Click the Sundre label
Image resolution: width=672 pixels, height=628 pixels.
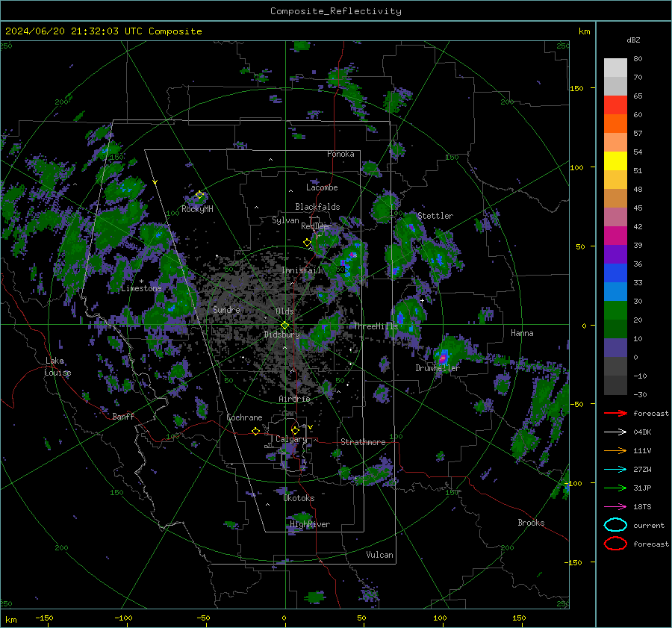226,309
